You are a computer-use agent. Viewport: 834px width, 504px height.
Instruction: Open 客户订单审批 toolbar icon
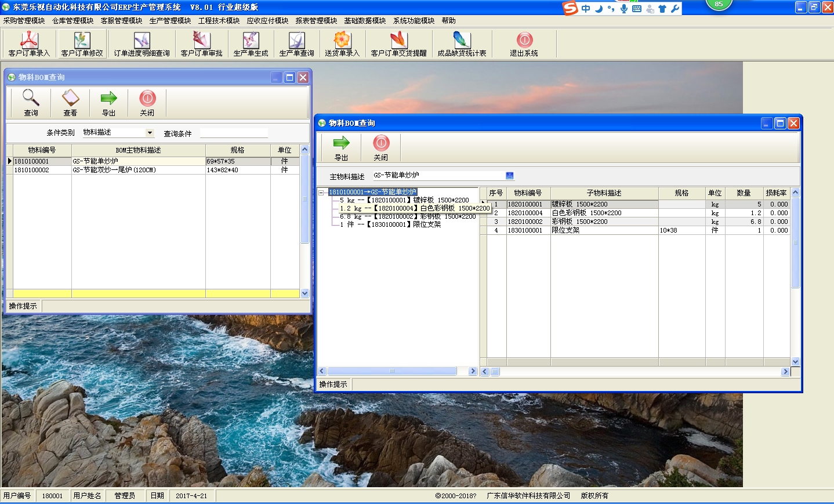(x=201, y=44)
